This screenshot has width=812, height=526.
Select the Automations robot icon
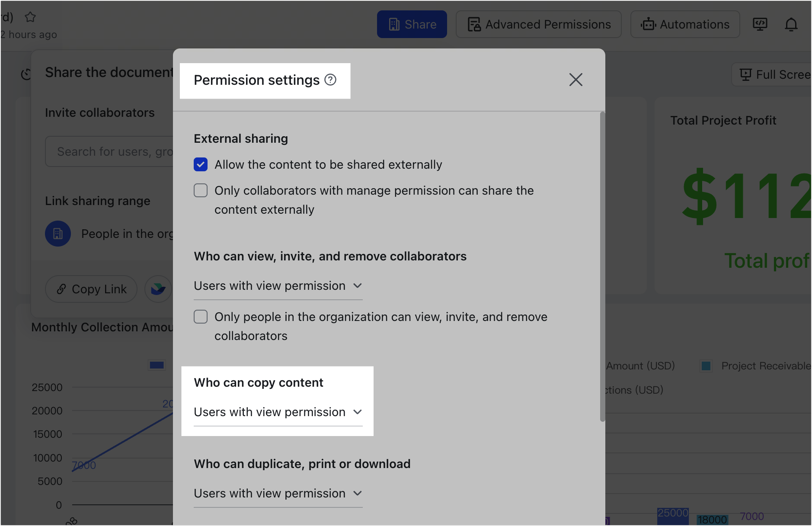(x=685, y=24)
